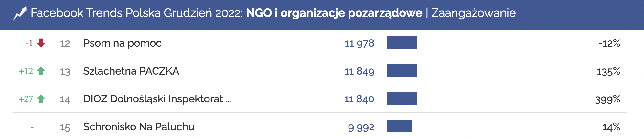The width and height of the screenshot is (644, 138).
Task: Click the -12% change value
Action: pyautogui.click(x=609, y=43)
